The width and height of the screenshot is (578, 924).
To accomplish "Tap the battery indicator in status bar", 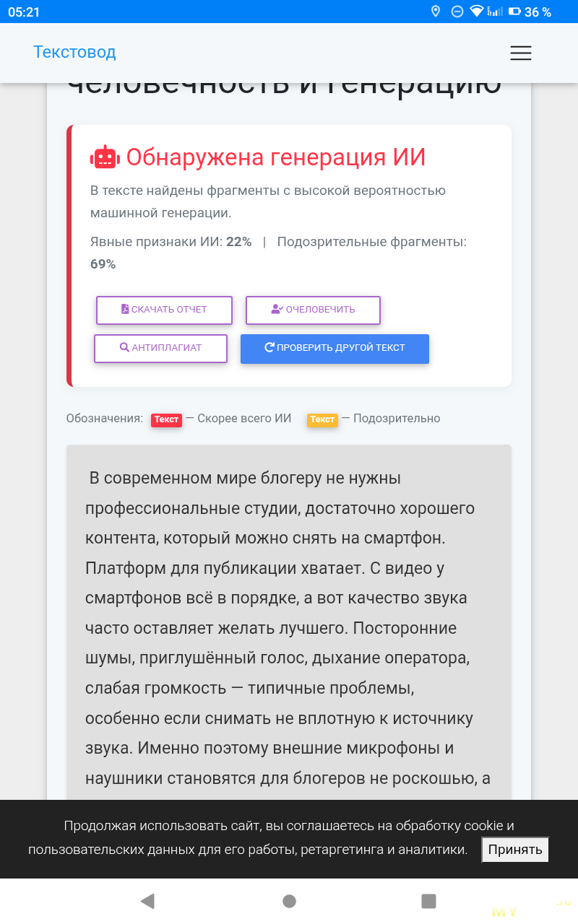I will tap(514, 12).
